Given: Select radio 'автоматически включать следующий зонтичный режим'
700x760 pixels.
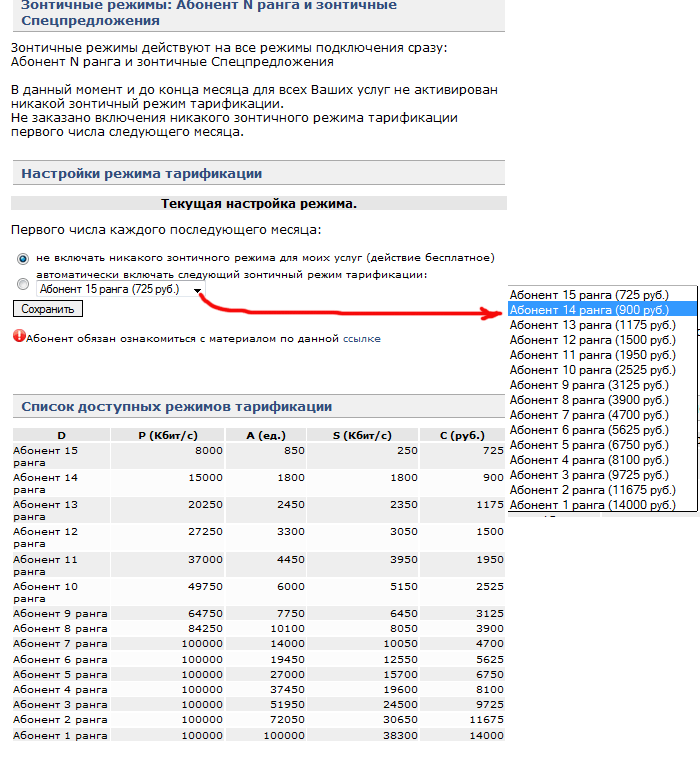Looking at the screenshot, I should coord(23,284).
